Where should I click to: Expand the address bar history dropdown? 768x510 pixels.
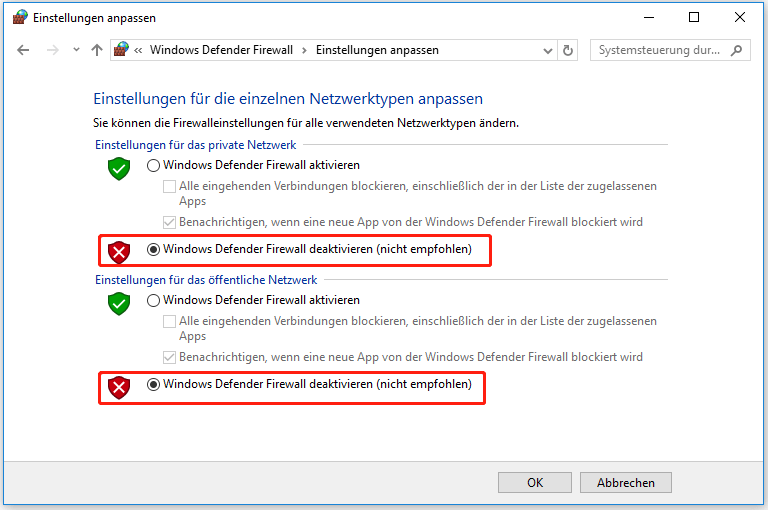coord(547,50)
